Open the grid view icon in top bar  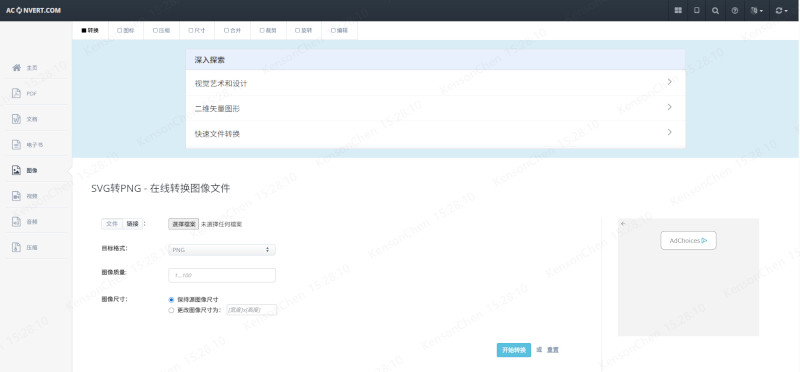(678, 10)
